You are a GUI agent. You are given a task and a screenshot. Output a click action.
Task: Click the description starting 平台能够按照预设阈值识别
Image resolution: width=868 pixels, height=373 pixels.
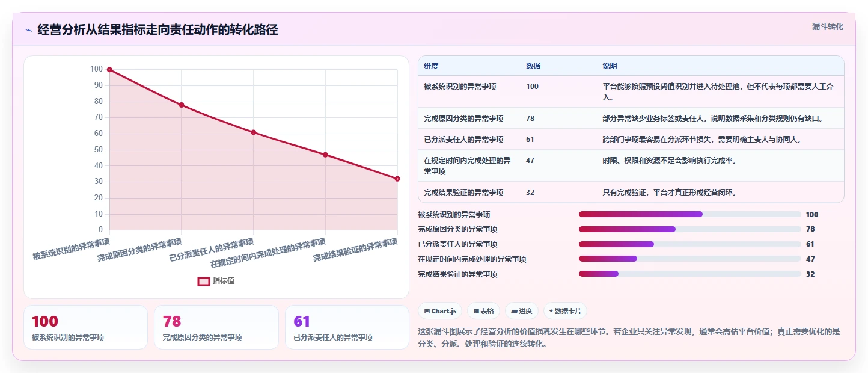[718, 92]
